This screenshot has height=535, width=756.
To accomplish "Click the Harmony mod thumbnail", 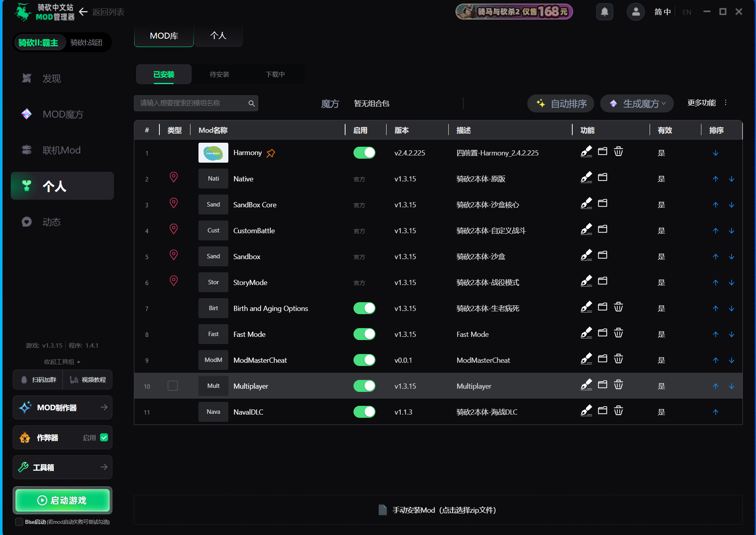I will click(x=213, y=153).
